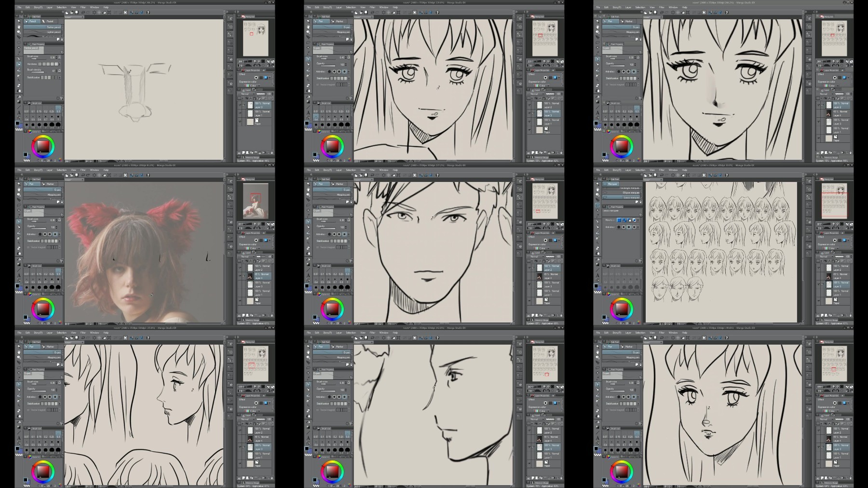This screenshot has height=488, width=868.
Task: Expand the Stabilization arrow in the G-pen 0.40 girl window
Action: (x=349, y=78)
